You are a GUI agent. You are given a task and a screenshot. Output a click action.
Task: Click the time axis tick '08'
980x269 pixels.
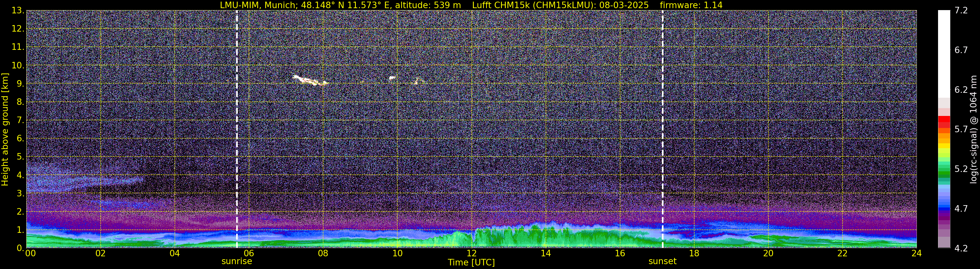(323, 253)
